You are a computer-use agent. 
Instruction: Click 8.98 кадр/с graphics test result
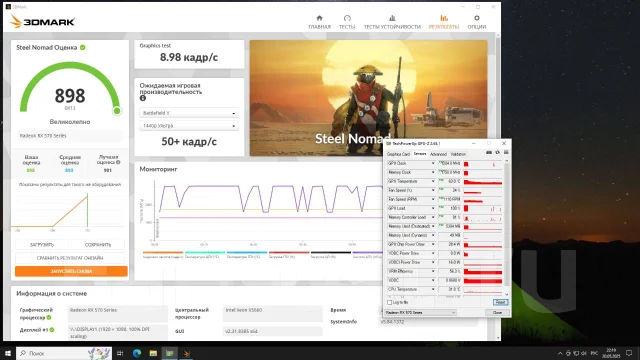[189, 58]
